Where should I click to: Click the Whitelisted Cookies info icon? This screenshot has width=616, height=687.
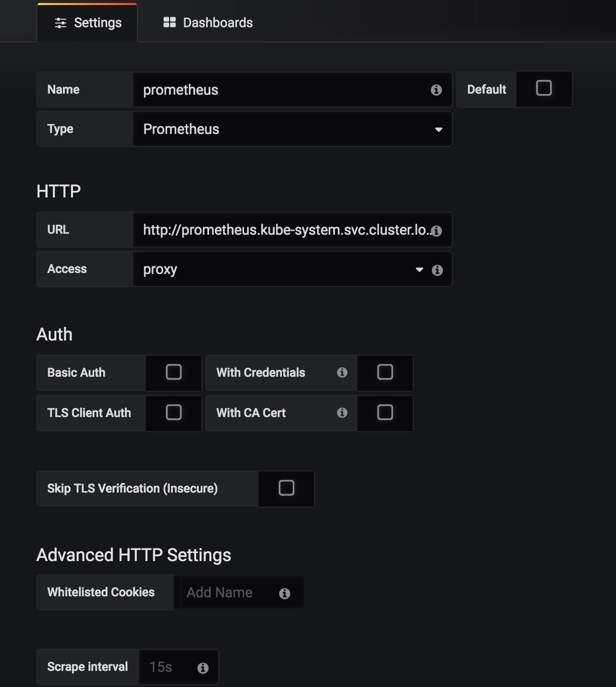284,593
